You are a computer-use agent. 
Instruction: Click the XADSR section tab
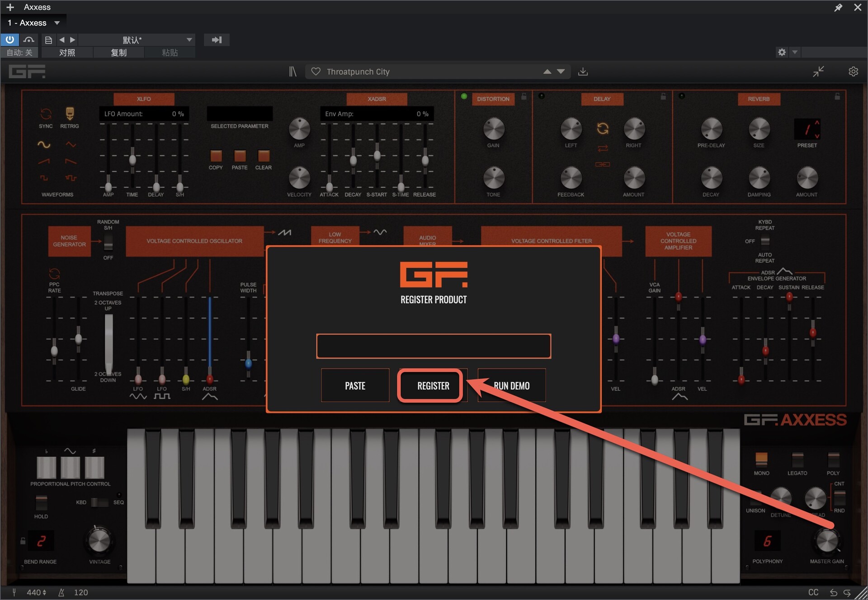tap(377, 99)
